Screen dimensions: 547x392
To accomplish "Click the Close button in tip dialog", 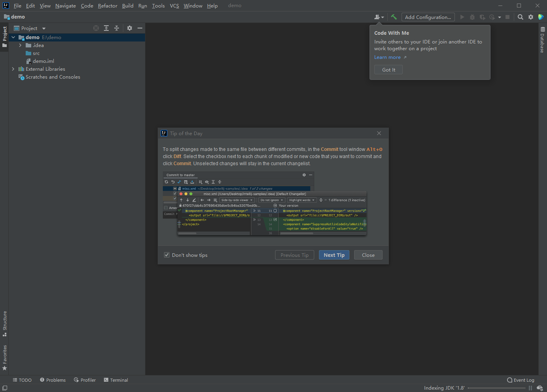I will click(x=368, y=255).
